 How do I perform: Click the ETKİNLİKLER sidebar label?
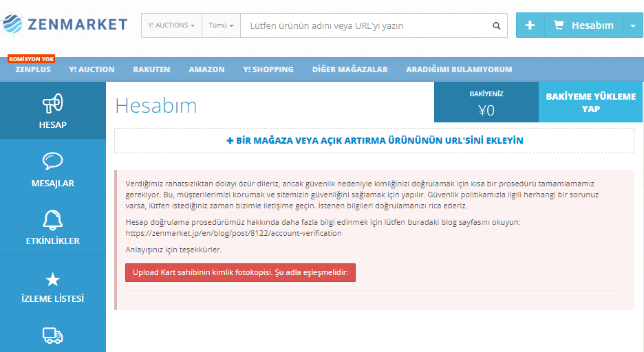(52, 241)
